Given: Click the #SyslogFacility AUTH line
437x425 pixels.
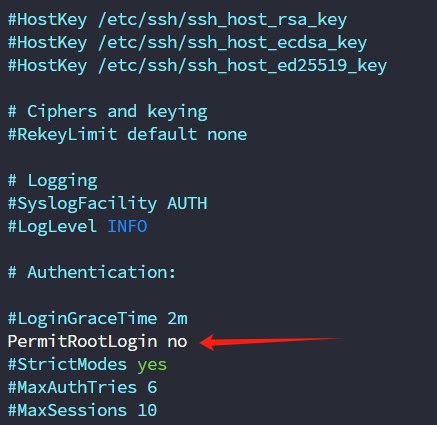Looking at the screenshot, I should point(107,204).
